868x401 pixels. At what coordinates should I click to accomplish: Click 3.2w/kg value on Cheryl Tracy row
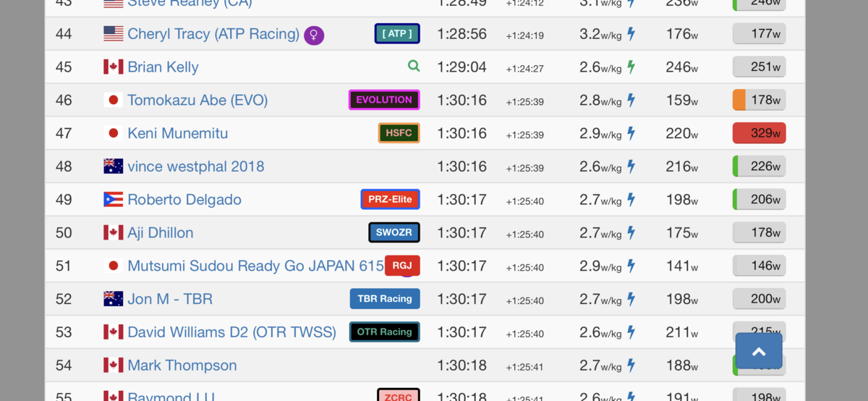coord(600,34)
